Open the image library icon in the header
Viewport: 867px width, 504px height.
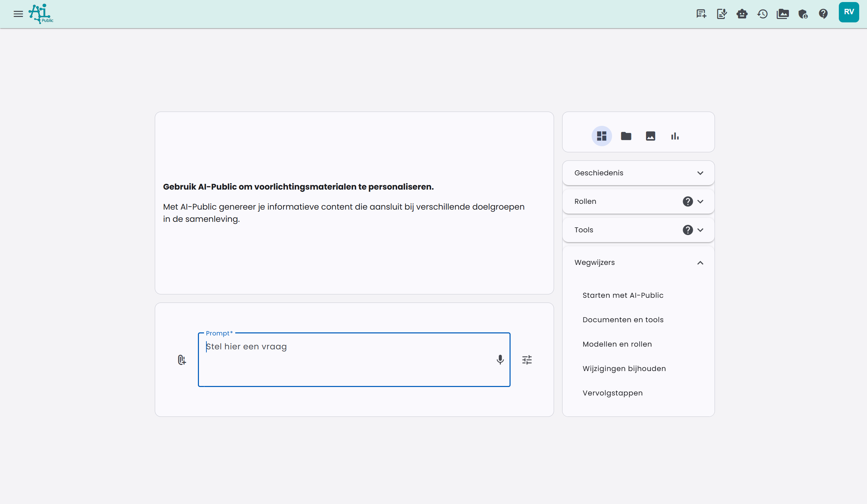[782, 14]
